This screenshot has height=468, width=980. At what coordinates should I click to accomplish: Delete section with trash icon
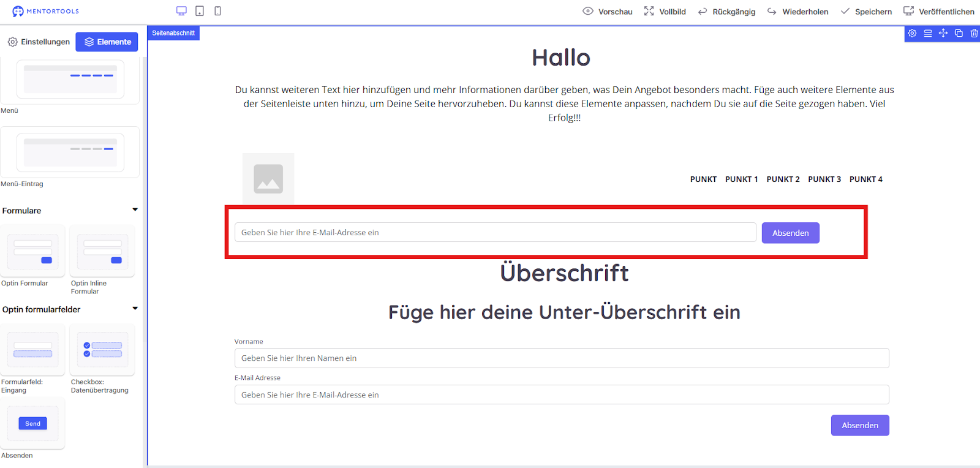pyautogui.click(x=974, y=33)
